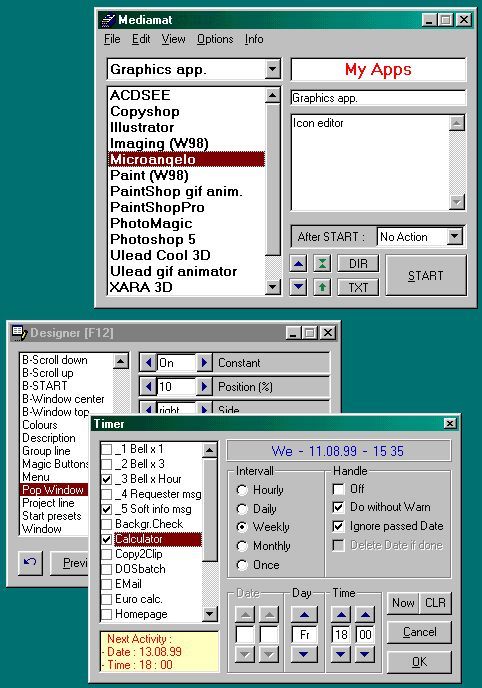Uncheck the _3 Bell x Hour box
482x688 pixels.
click(107, 479)
